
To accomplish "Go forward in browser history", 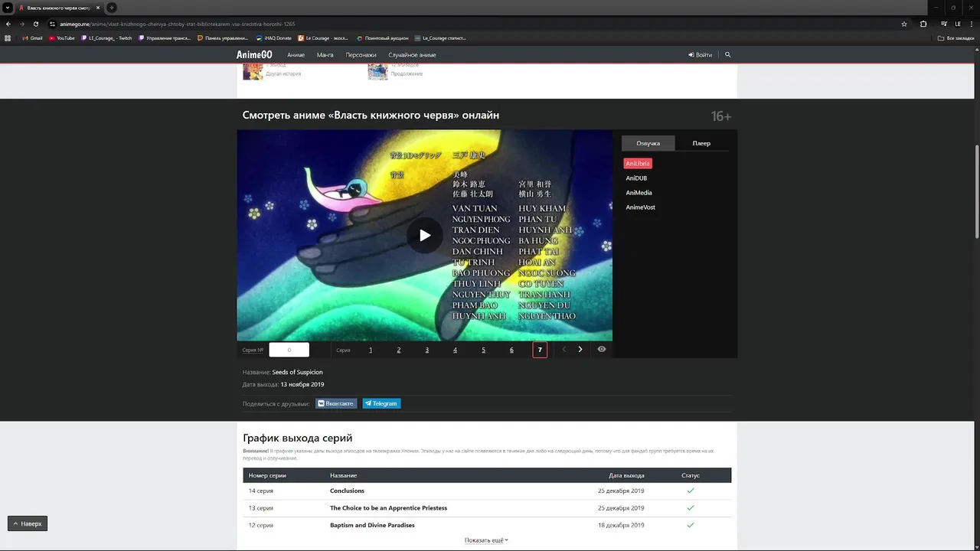I will 21,24.
